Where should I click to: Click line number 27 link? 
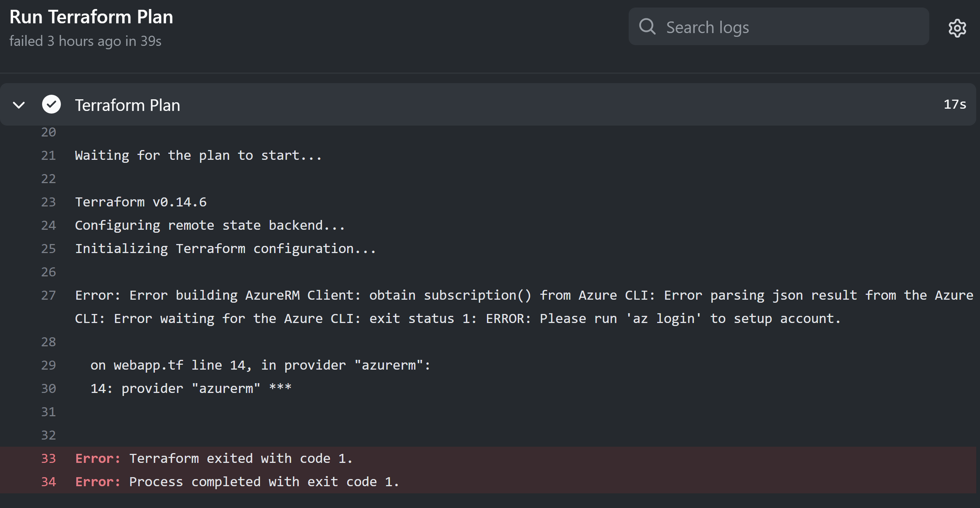click(48, 295)
